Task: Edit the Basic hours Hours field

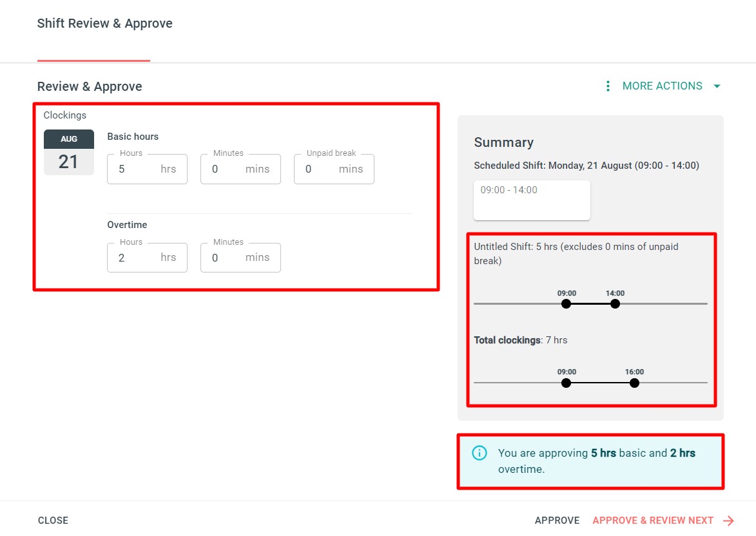Action: pyautogui.click(x=147, y=169)
